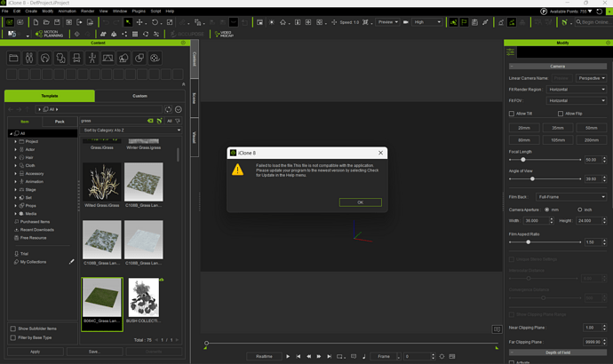Open the Modify panel sliders icon
The height and width of the screenshot is (364, 613).
tap(510, 51)
